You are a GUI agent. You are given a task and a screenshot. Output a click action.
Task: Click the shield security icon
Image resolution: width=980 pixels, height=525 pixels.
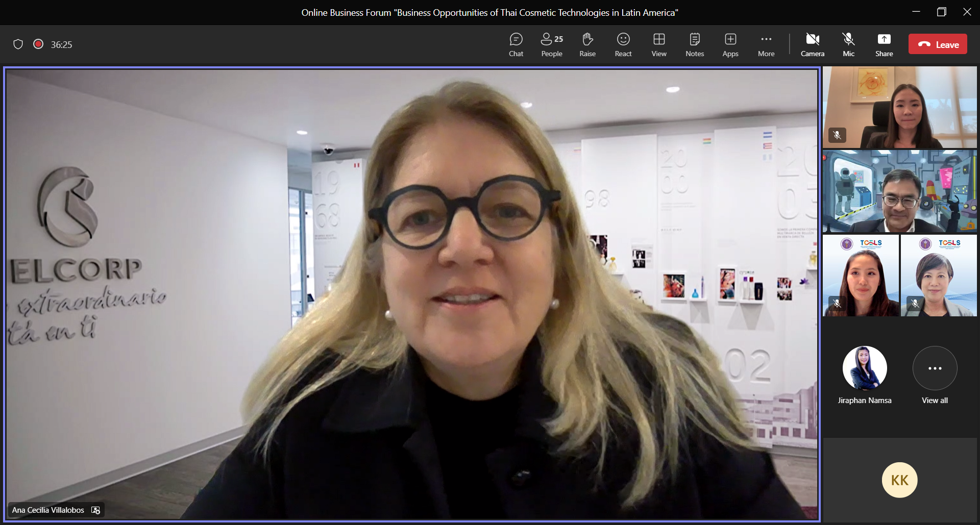(x=18, y=44)
